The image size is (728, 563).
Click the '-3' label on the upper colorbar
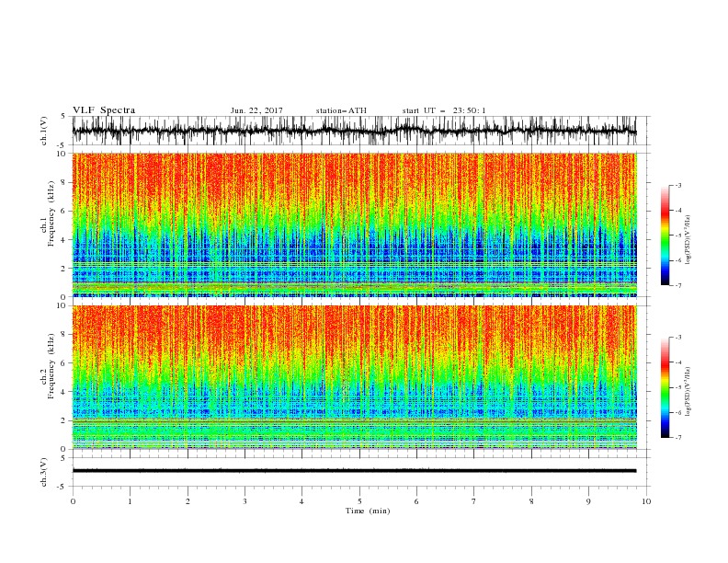click(x=678, y=185)
